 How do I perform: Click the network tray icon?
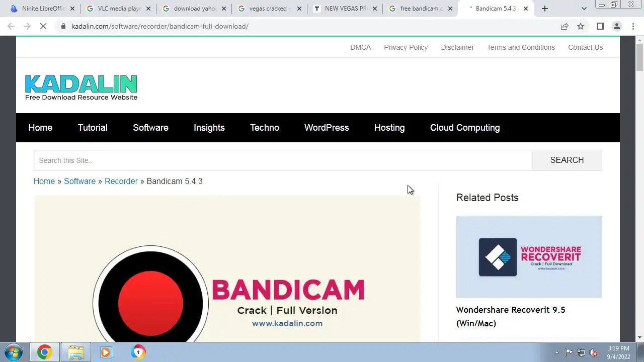[x=581, y=352]
